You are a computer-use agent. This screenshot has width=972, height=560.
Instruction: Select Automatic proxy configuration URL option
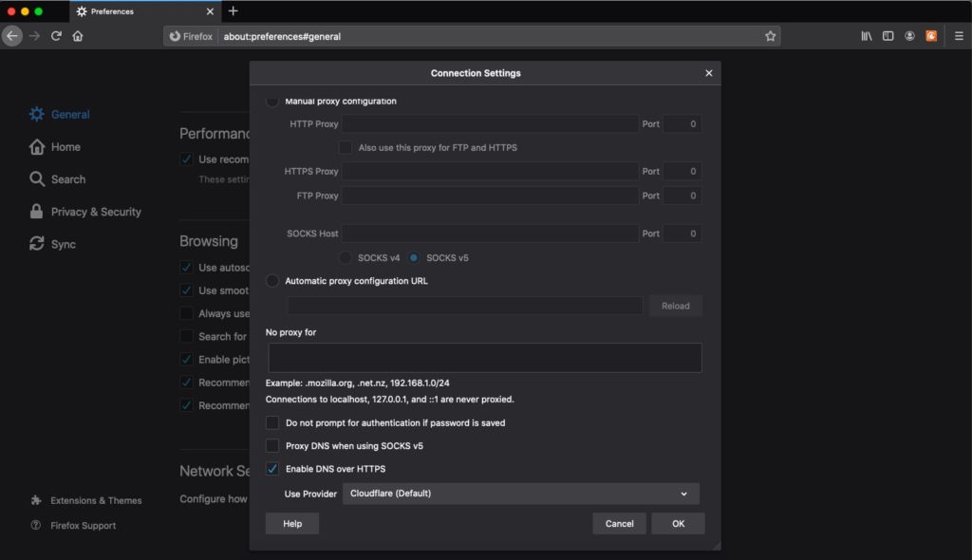click(x=272, y=280)
